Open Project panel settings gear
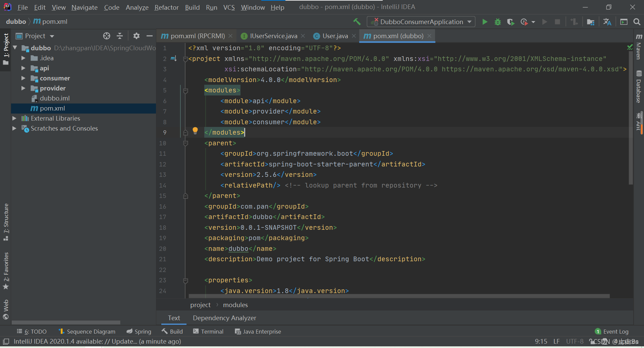 [136, 36]
